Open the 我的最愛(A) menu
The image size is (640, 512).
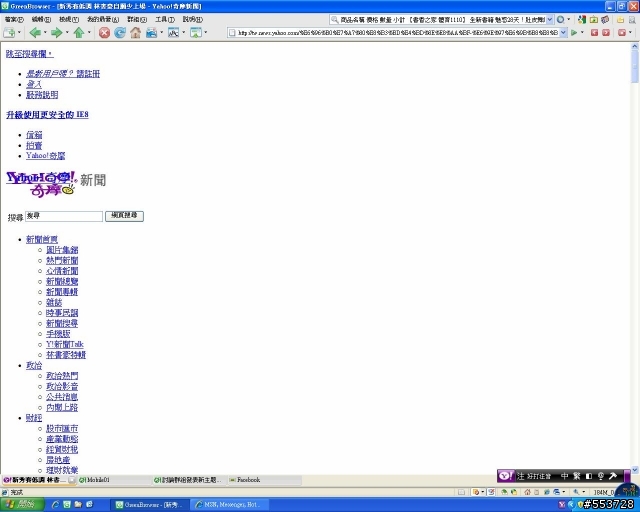pos(103,19)
